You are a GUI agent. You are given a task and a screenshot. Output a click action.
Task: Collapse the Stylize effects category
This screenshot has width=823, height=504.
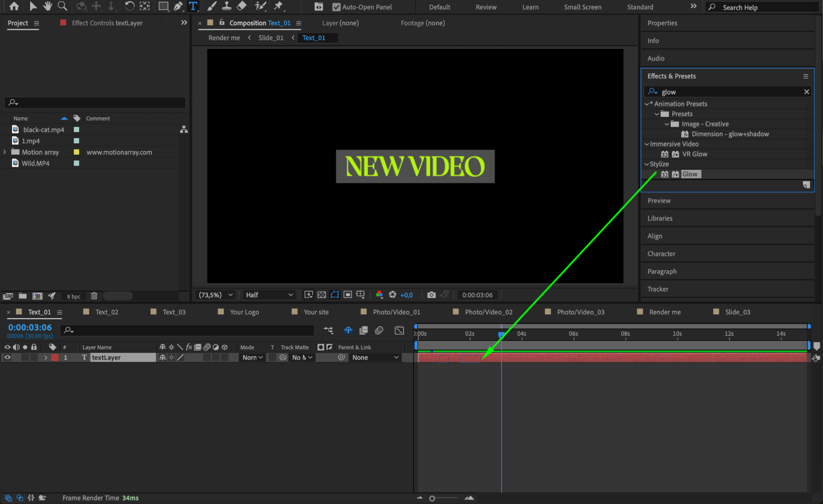click(646, 164)
